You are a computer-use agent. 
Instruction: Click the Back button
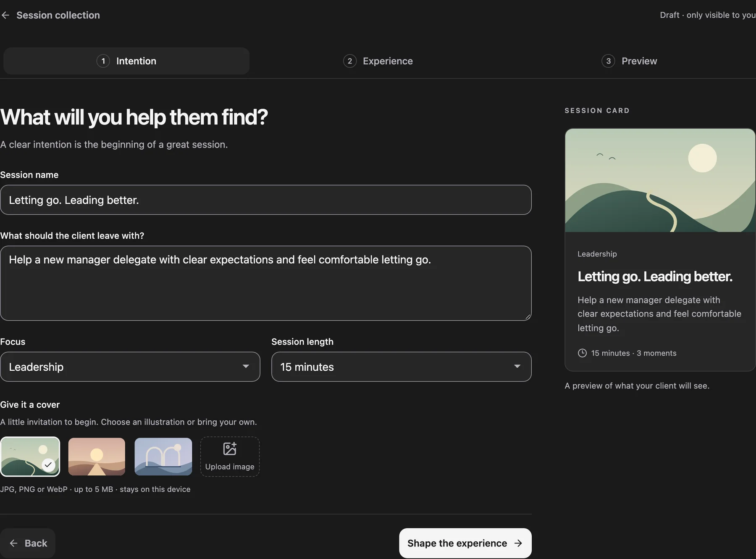28,543
